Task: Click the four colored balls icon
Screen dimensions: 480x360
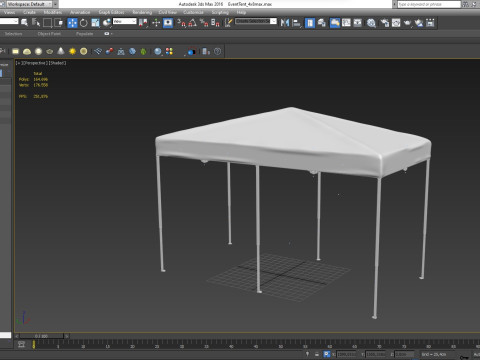Action: coord(169,51)
